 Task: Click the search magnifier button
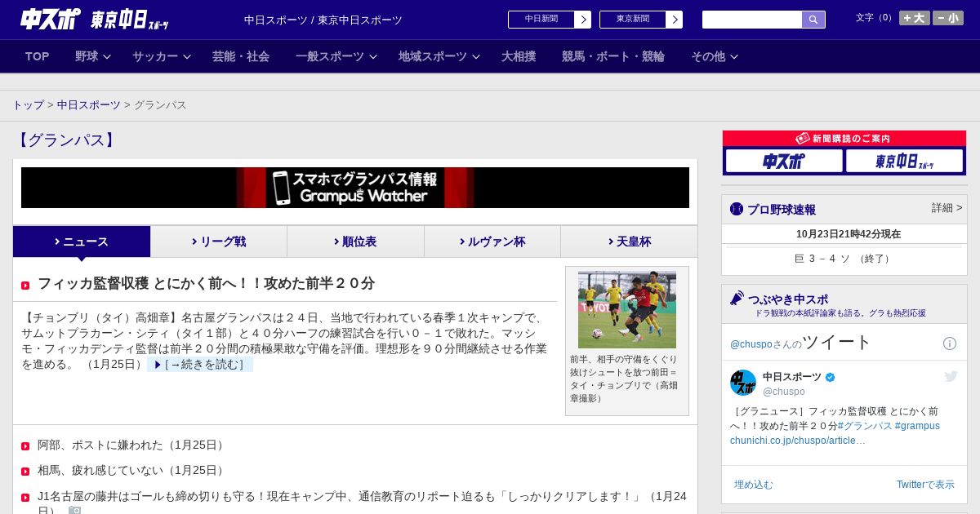coord(813,20)
